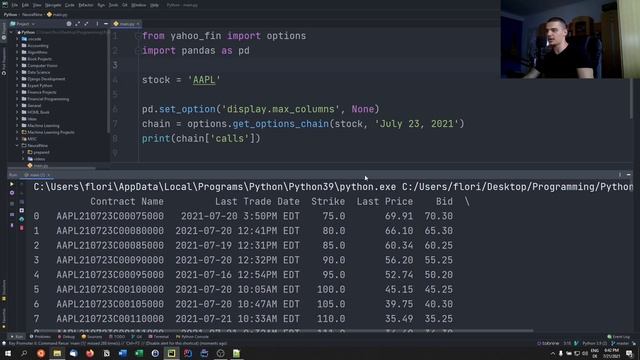The image size is (640, 360).
Task: Click get_options_chain on line 7
Action: (x=280, y=124)
